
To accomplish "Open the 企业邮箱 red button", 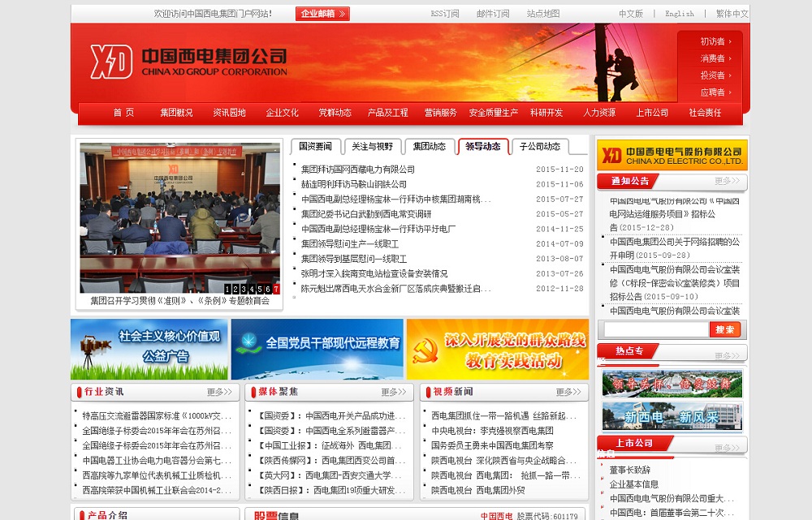I will click(322, 14).
